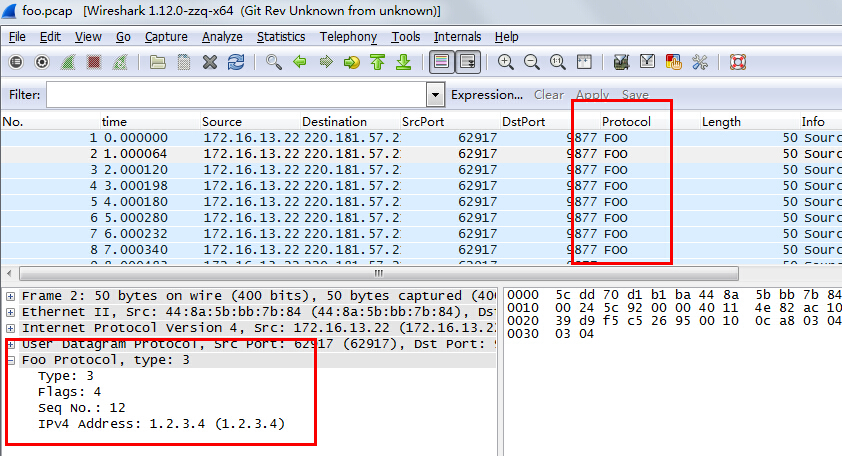The height and width of the screenshot is (456, 842).
Task: Open the Statistics menu
Action: tap(281, 37)
